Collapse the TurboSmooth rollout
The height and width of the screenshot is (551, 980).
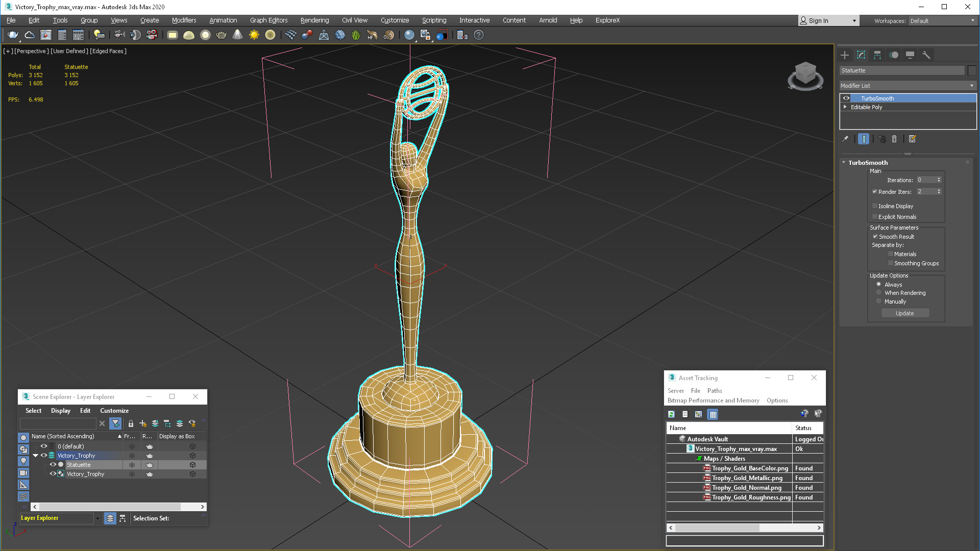pyautogui.click(x=844, y=163)
